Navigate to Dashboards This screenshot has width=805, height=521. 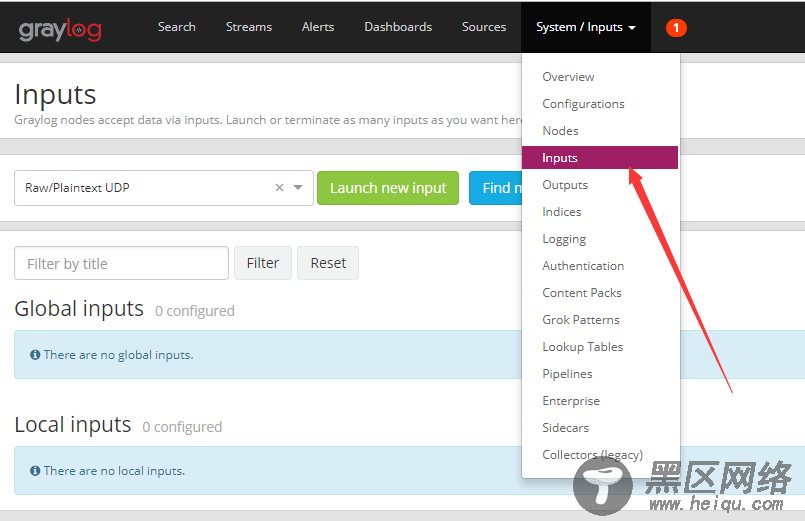coord(398,27)
